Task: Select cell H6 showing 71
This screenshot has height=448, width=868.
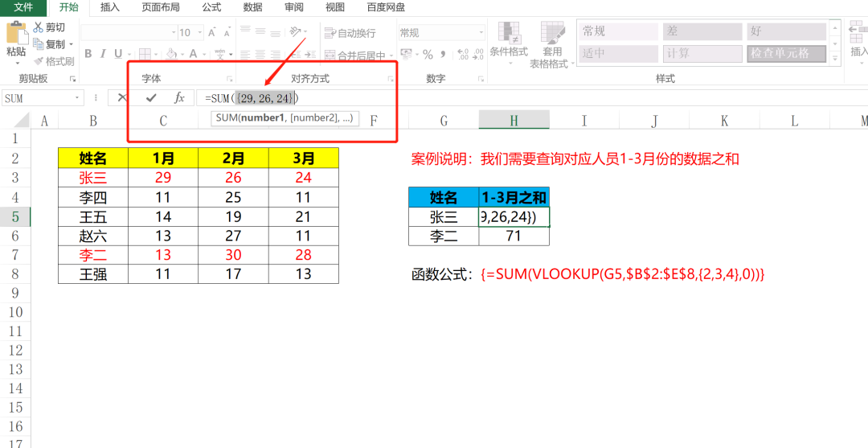Action: 514,236
